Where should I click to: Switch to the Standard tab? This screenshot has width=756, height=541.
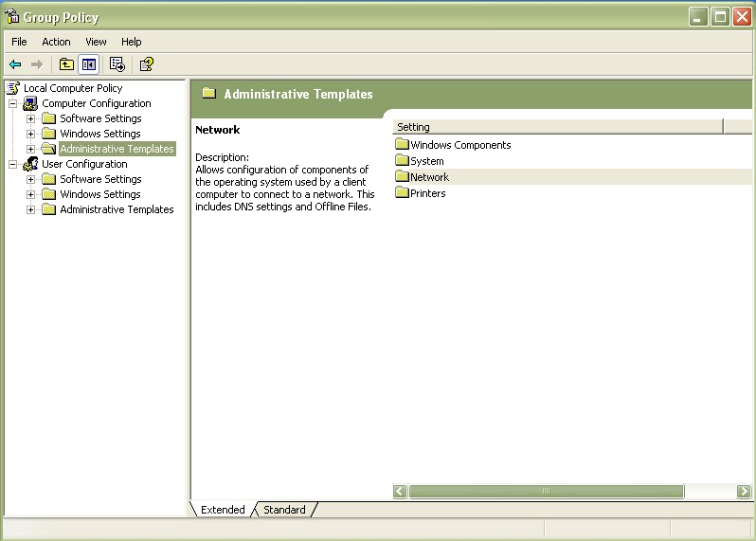coord(284,510)
